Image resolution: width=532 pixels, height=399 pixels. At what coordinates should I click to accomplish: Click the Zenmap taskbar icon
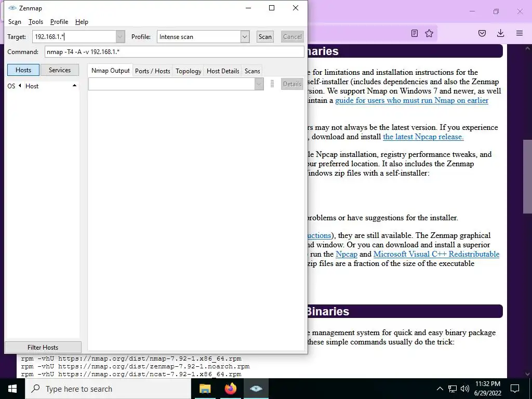[256, 389]
